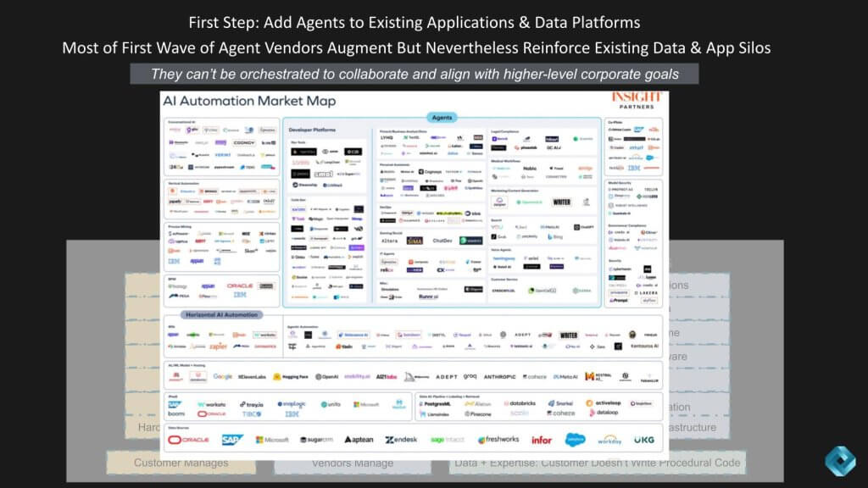
Task: Click the 'Horizontal AI Automation' pill label
Action: tap(221, 315)
